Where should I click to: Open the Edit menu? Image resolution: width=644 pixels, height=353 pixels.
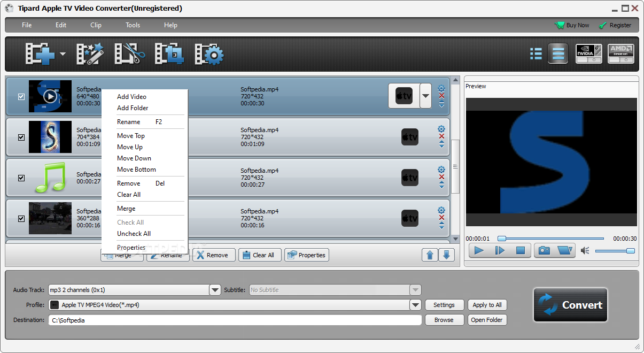click(61, 25)
